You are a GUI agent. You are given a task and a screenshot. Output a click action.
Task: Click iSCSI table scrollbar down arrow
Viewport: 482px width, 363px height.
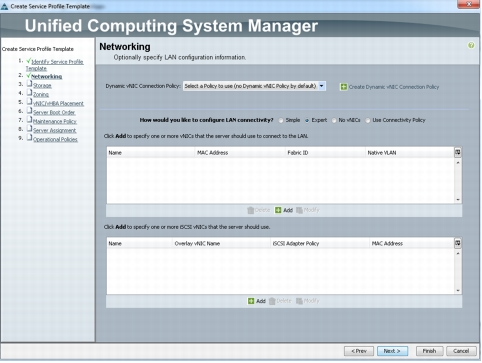tap(458, 291)
